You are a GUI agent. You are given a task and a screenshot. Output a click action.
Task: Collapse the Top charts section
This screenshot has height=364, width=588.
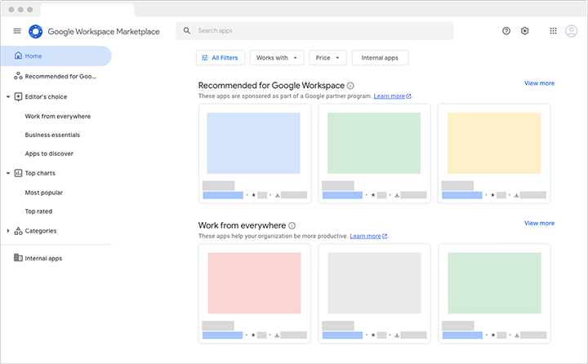coord(7,173)
